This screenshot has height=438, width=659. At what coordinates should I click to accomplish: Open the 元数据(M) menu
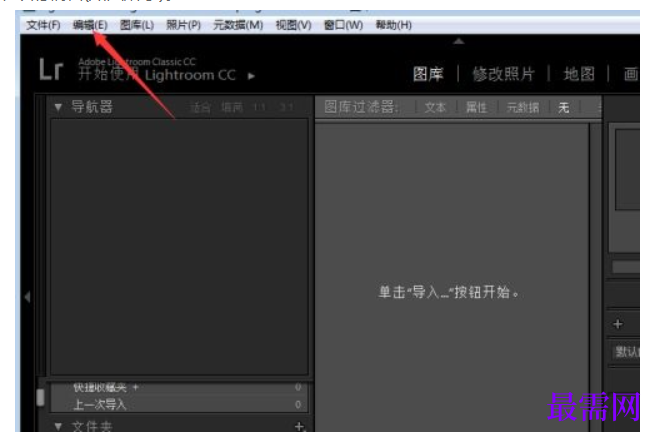click(238, 25)
